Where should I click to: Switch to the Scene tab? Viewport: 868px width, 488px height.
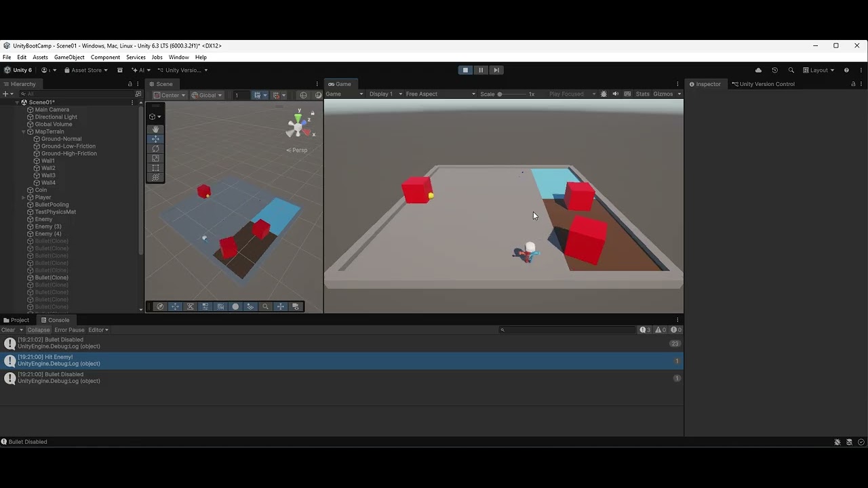[161, 84]
